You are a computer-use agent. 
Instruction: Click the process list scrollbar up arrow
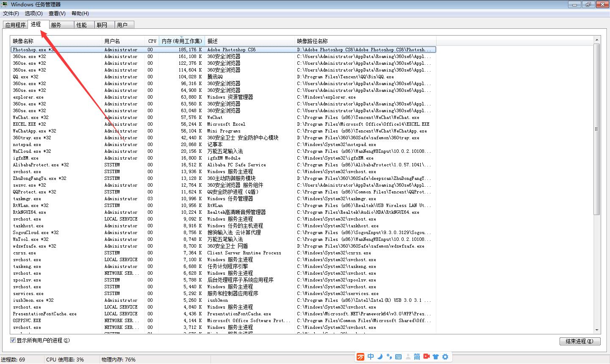point(597,40)
